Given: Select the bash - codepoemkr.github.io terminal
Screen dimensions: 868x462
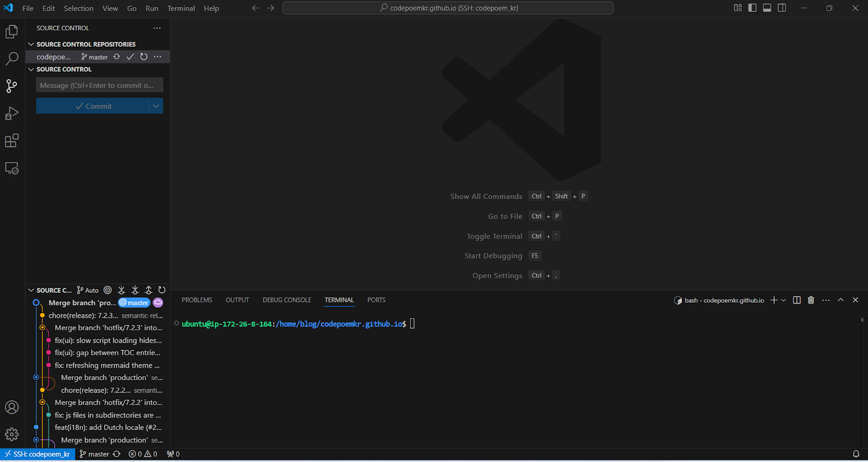Looking at the screenshot, I should (719, 300).
